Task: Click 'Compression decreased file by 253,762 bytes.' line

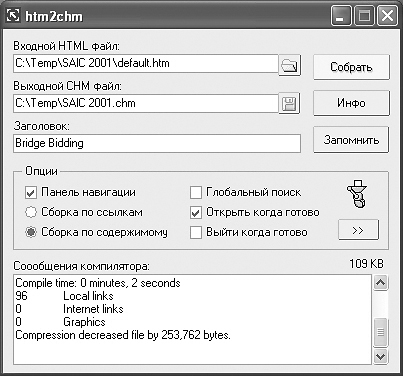Action: tap(123, 335)
